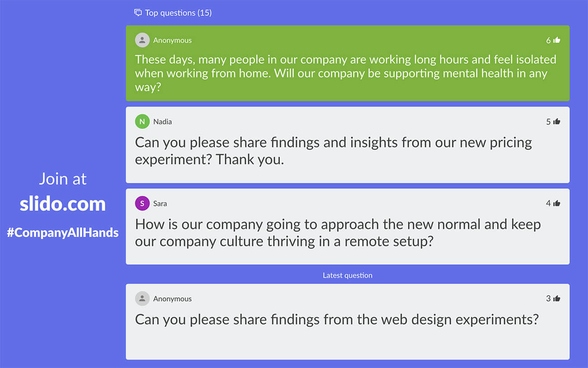The height and width of the screenshot is (368, 588).
Task: Click the Nadia author name
Action: pyautogui.click(x=162, y=122)
